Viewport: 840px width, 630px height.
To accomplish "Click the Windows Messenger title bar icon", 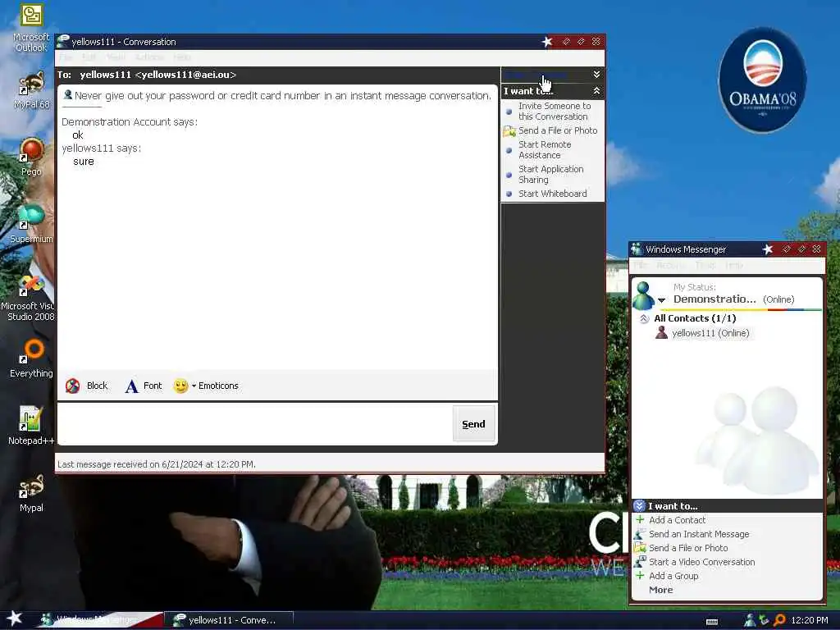I will (x=637, y=249).
